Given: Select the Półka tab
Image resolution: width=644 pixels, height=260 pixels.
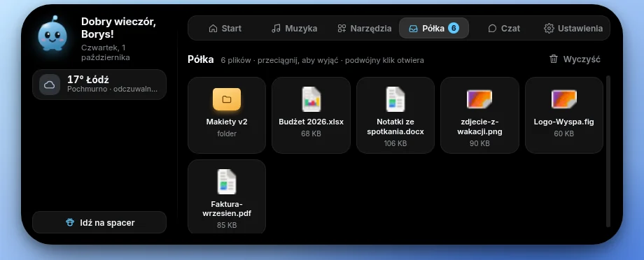Looking at the screenshot, I should pyautogui.click(x=434, y=28).
